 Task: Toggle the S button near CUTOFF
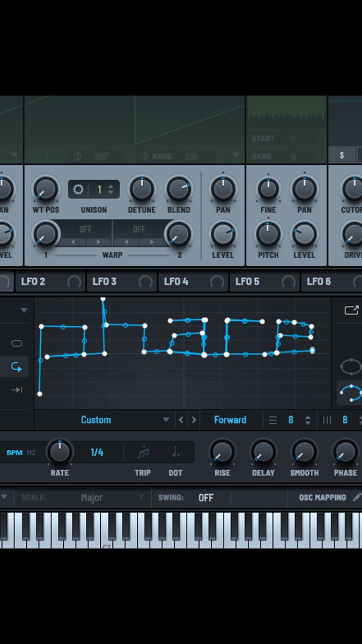342,155
